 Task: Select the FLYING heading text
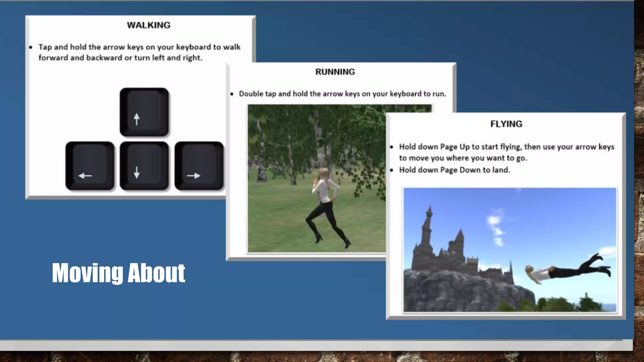click(x=506, y=124)
